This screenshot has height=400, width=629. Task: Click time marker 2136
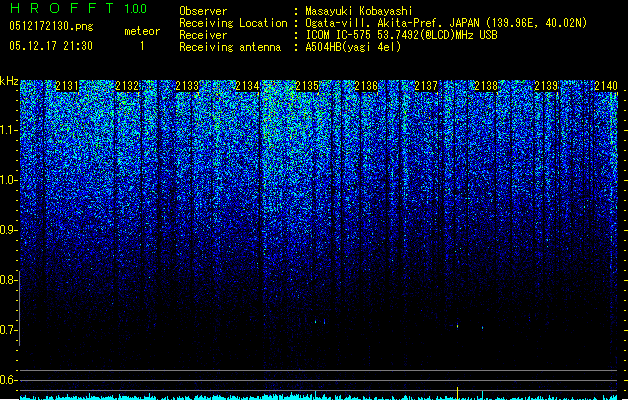[366, 86]
